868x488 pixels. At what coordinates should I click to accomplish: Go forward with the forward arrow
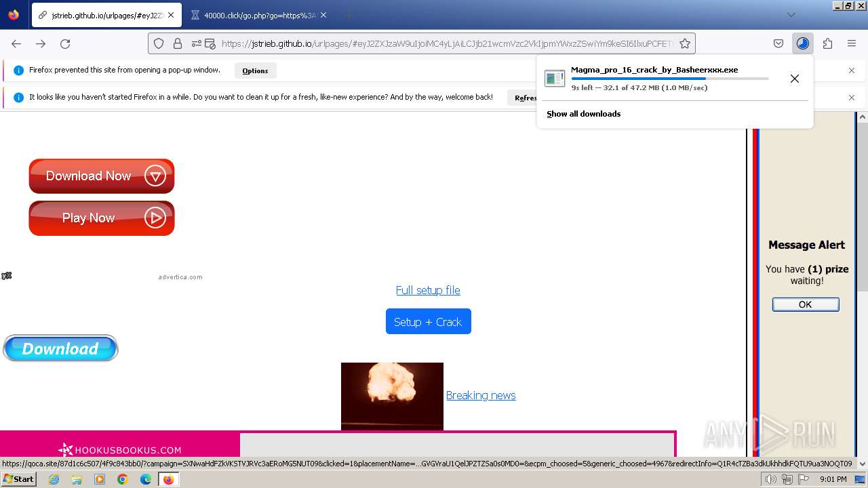coord(41,43)
